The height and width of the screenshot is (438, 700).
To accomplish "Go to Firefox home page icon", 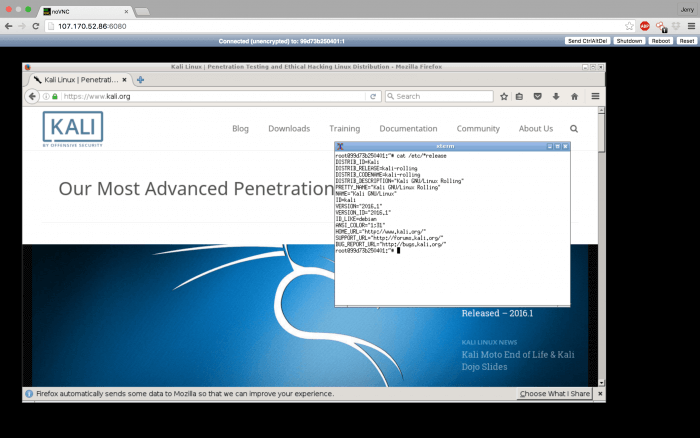I will 575,96.
